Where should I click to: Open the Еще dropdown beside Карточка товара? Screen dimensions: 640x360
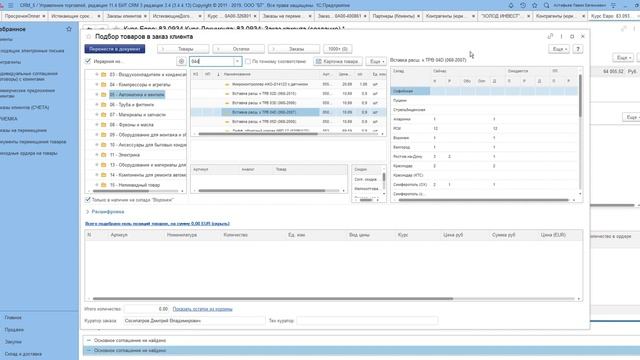coord(376,61)
